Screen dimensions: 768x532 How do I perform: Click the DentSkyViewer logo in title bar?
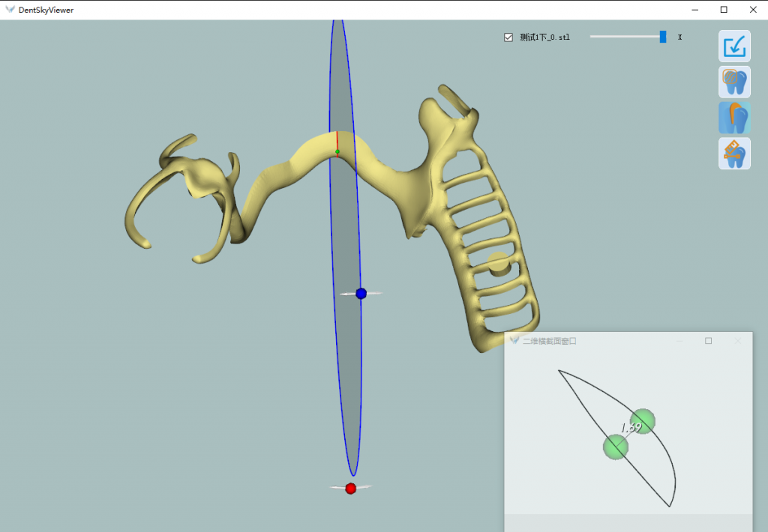(x=10, y=10)
